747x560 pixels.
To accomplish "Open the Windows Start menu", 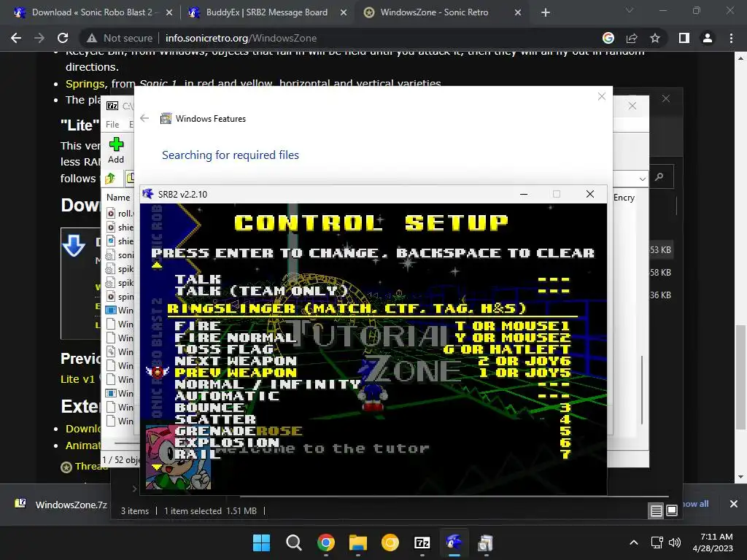I will 262,542.
